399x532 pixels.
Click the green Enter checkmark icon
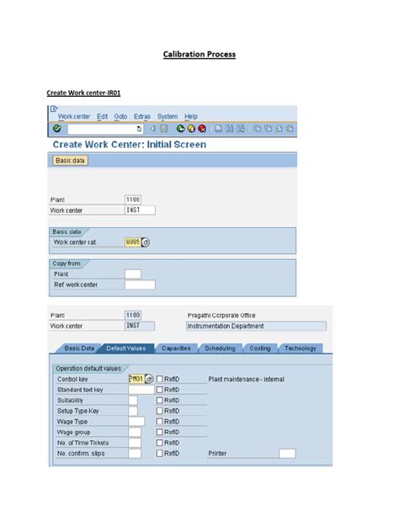click(57, 129)
